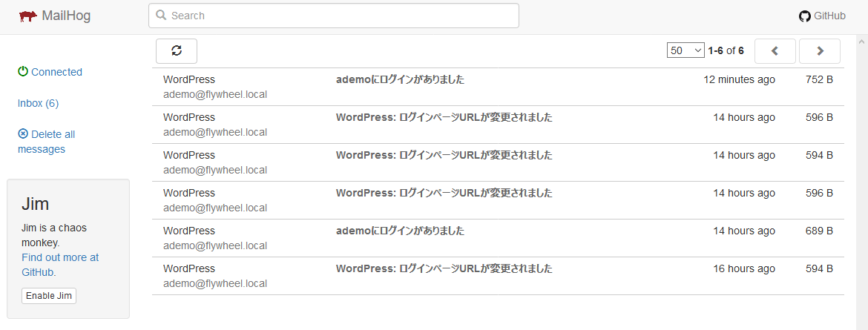The image size is (868, 330).
Task: Open Inbox (6)
Action: click(x=38, y=104)
